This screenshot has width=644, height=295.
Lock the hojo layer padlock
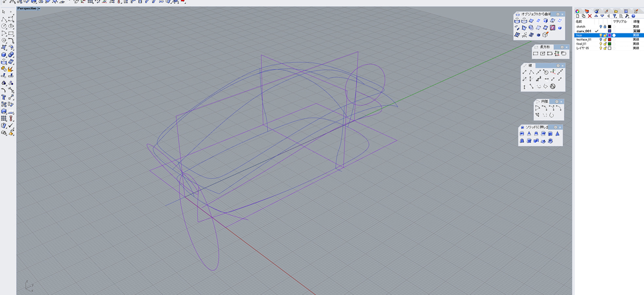tap(605, 35)
